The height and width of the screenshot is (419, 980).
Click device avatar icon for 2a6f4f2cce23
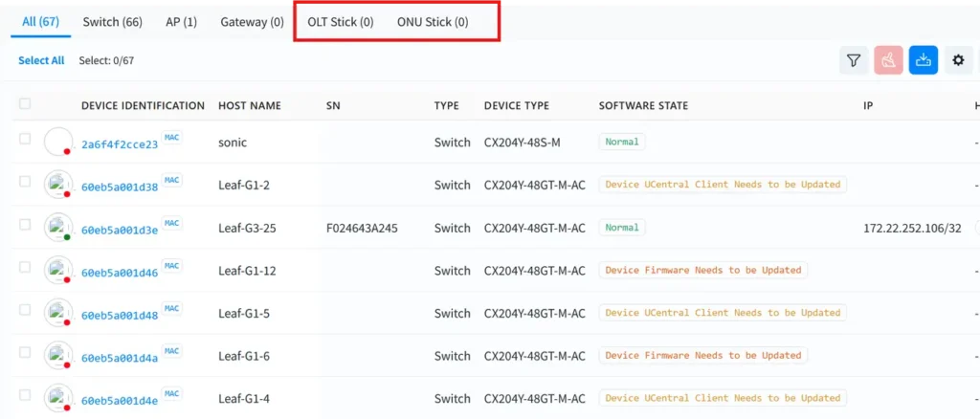[58, 143]
